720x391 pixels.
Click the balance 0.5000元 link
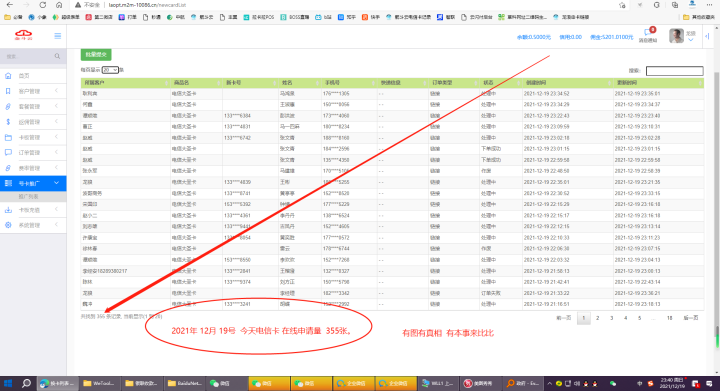(534, 37)
